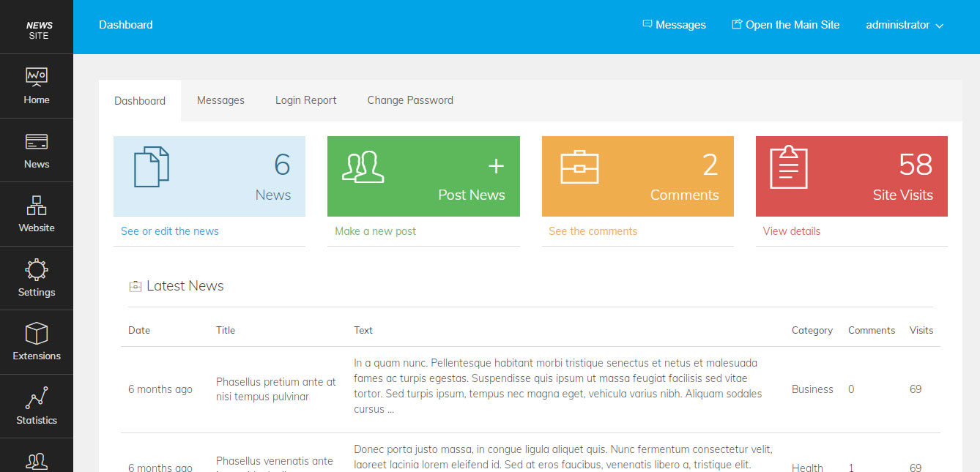This screenshot has width=980, height=472.
Task: Open the Change Password tab
Action: tap(410, 100)
